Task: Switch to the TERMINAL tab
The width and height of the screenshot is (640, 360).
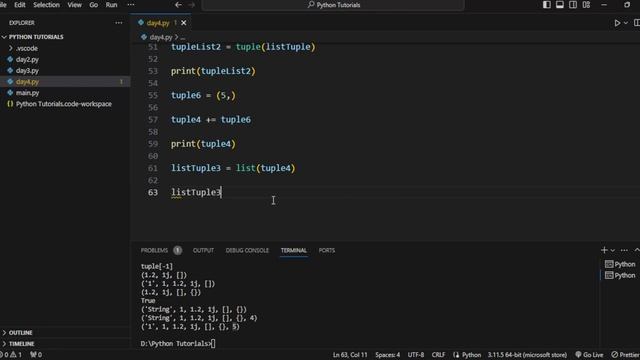Action: click(x=293, y=250)
